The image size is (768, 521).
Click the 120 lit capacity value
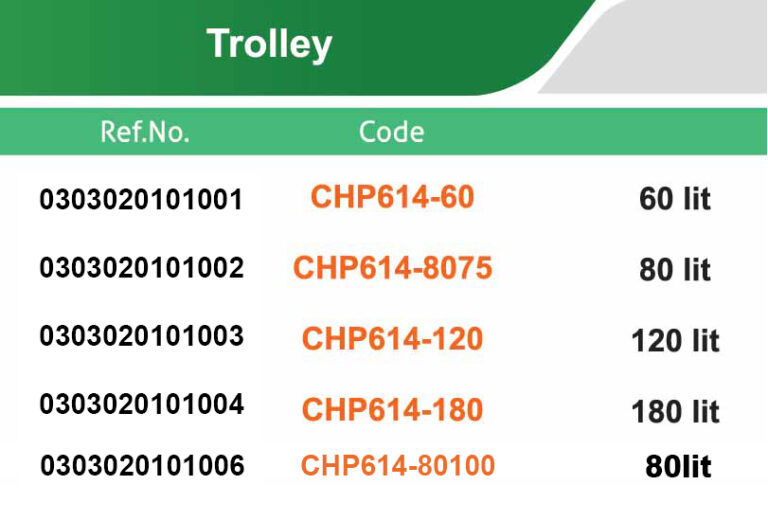(675, 341)
